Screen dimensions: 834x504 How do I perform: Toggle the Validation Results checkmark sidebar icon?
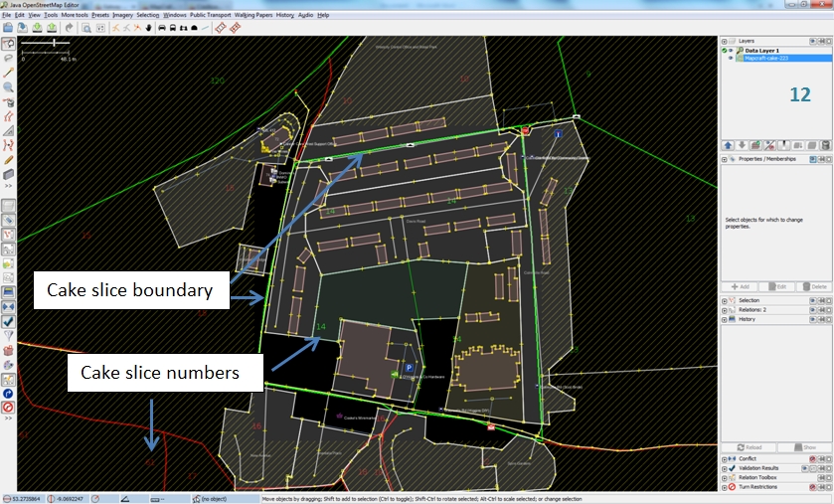(9, 322)
